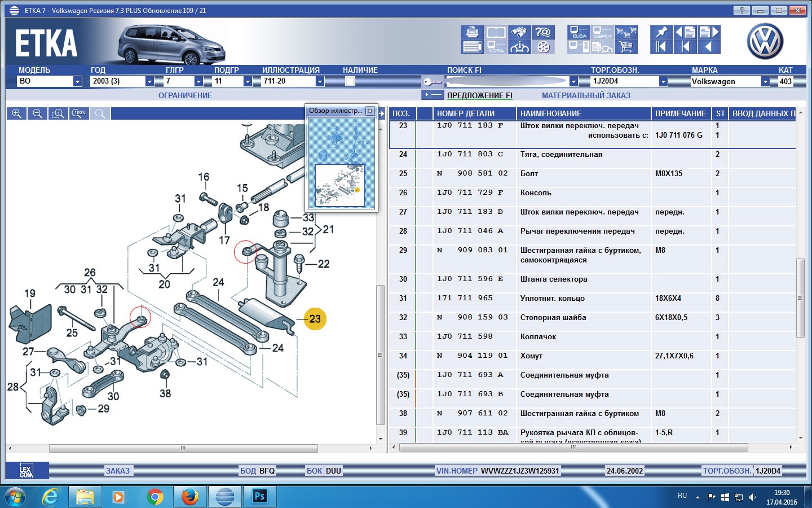Switch to ПРЕДЛОЖЕНИЕ FI tab
Image resolution: width=812 pixels, height=508 pixels.
click(x=480, y=95)
